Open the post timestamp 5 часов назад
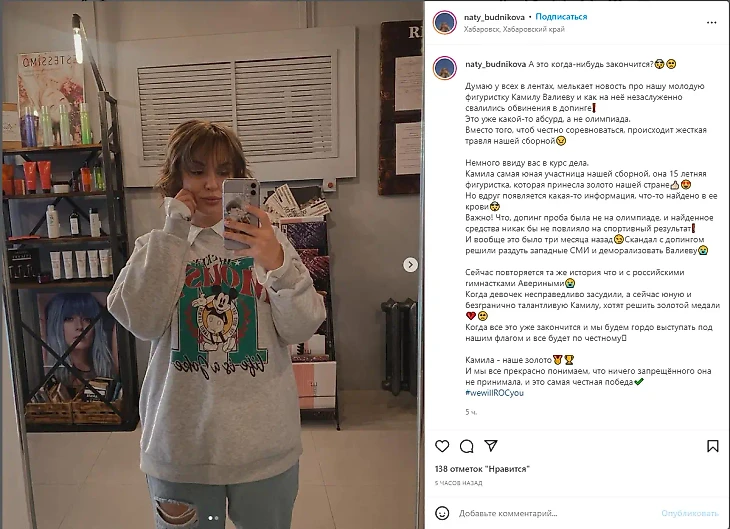Image resolution: width=730 pixels, height=529 pixels. click(458, 483)
